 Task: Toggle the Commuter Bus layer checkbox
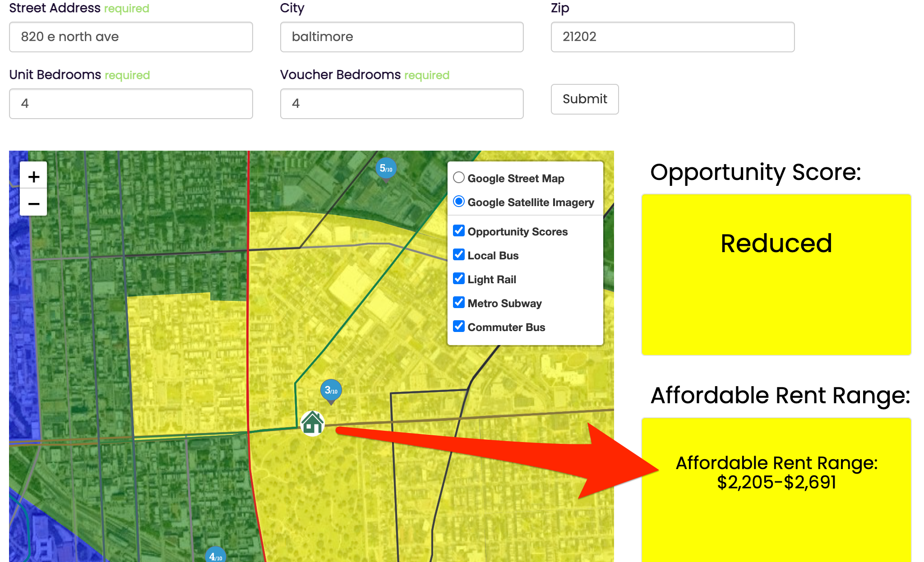click(x=459, y=327)
